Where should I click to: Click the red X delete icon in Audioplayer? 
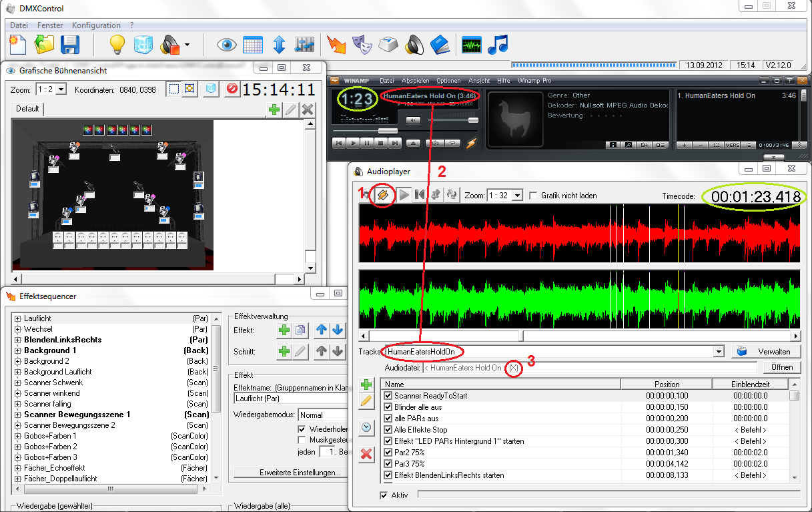click(x=366, y=455)
